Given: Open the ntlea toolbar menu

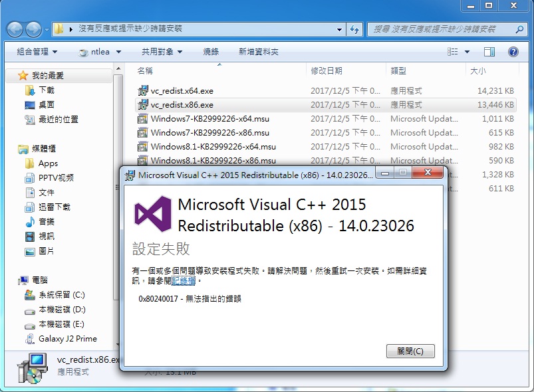Looking at the screenshot, I should [x=100, y=52].
